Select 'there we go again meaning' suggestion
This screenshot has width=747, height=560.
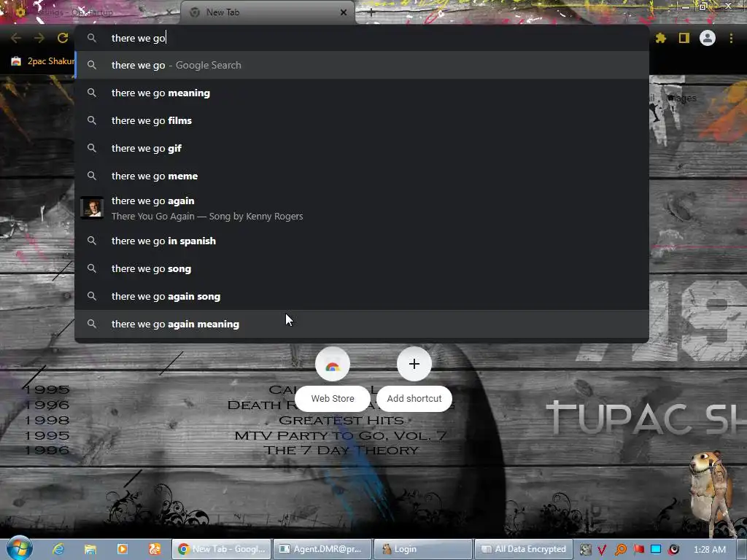click(362, 324)
